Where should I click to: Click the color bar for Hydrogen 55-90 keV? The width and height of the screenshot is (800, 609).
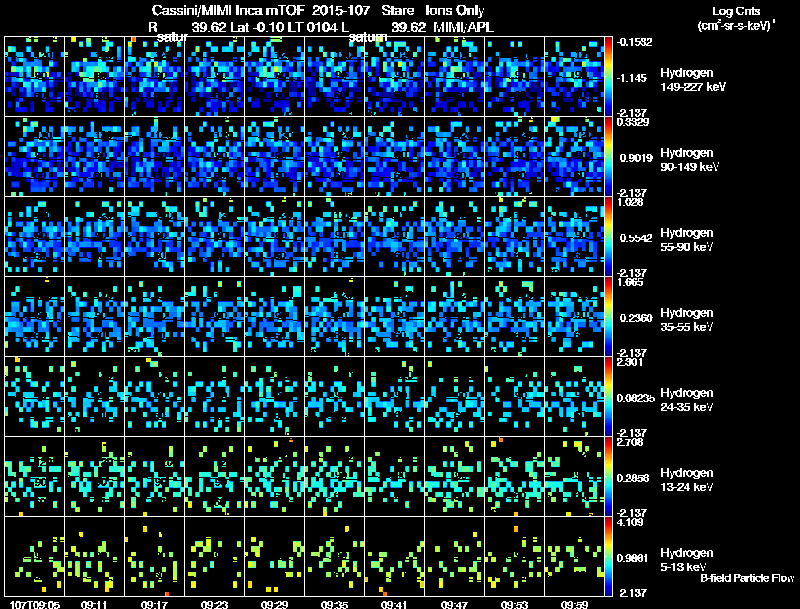point(608,237)
